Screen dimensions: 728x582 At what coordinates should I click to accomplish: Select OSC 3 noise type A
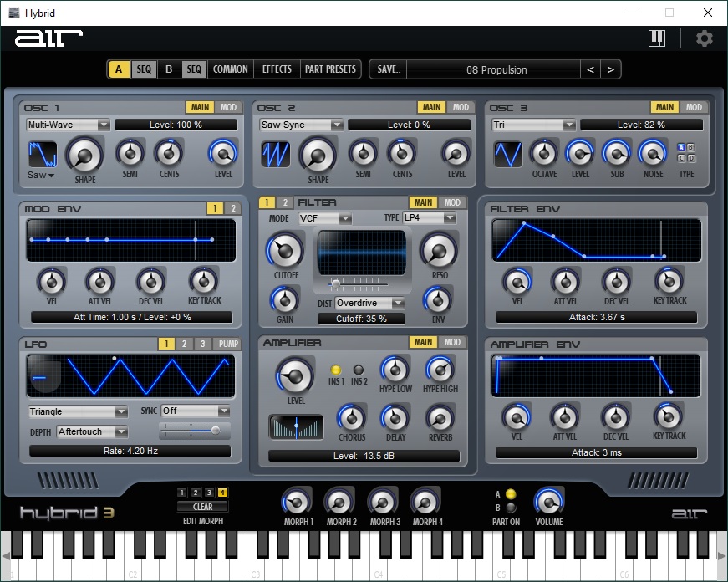pyautogui.click(x=681, y=147)
